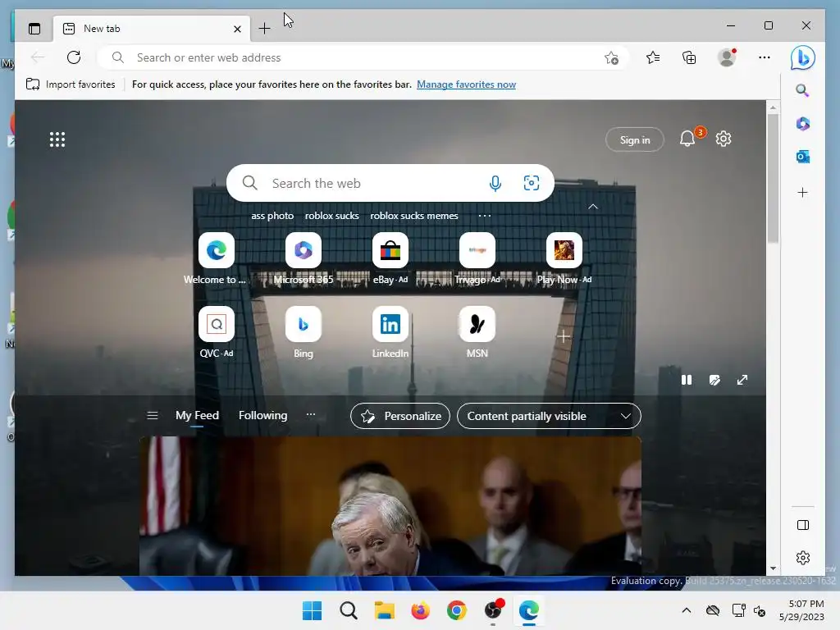Screen dimensions: 840x630
Task: Select the My Feed tab
Action: [197, 416]
